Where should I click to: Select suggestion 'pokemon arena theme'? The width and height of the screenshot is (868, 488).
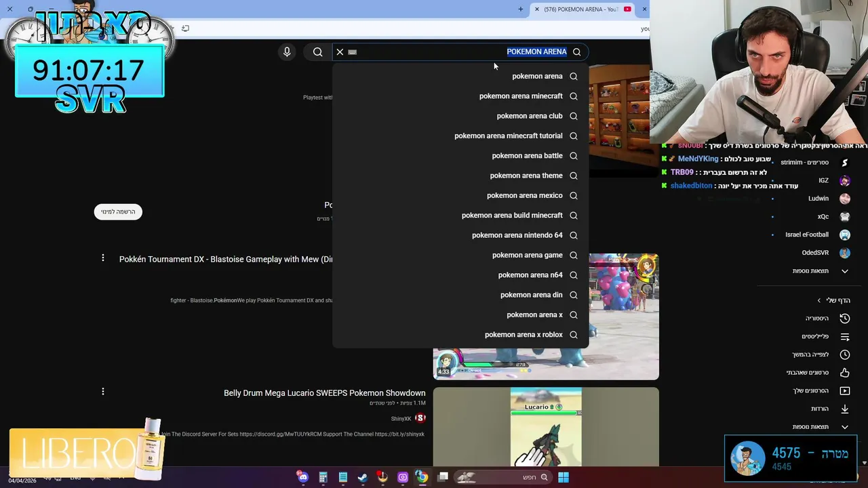click(x=460, y=176)
